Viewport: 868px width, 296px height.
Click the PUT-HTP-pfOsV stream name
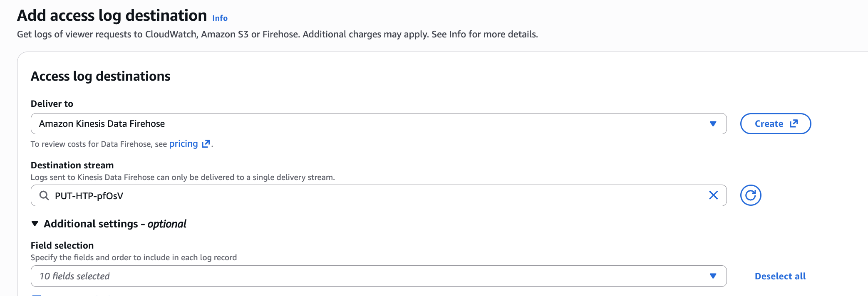coord(89,195)
